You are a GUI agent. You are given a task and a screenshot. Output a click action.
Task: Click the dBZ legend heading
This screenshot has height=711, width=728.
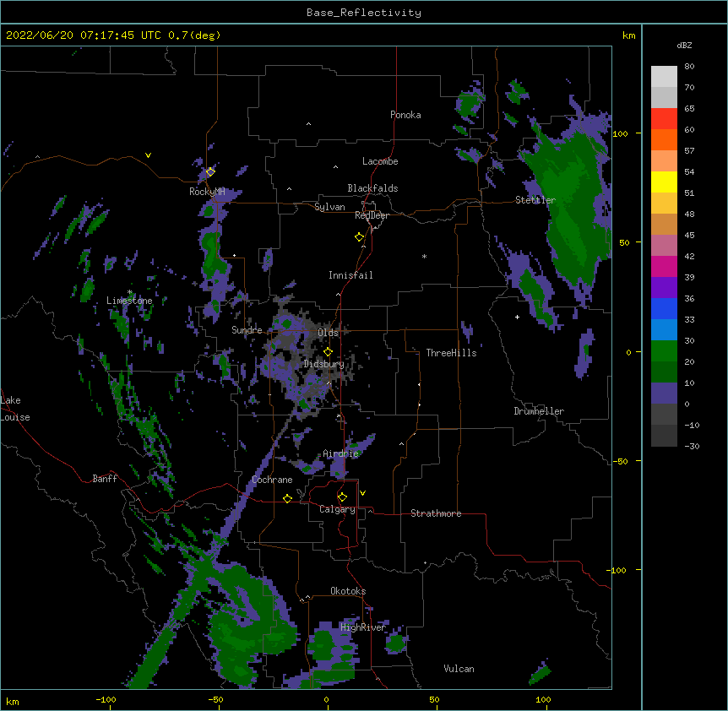point(684,45)
